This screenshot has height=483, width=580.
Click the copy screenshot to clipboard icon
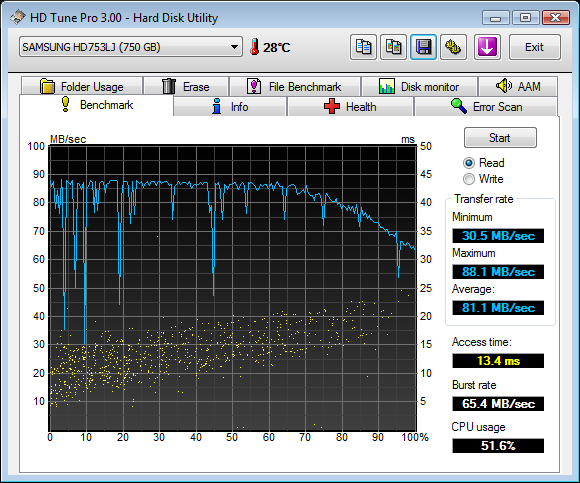[x=394, y=47]
